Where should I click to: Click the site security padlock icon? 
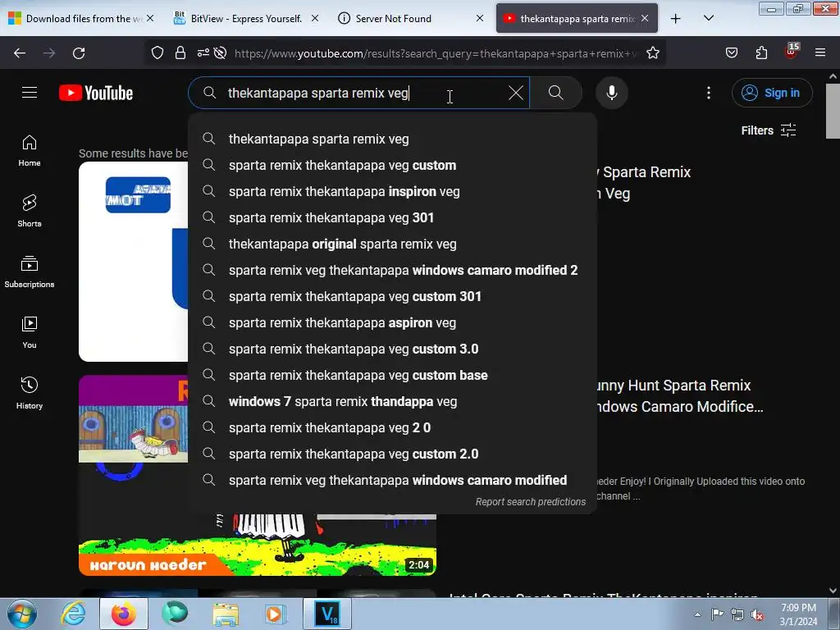pos(180,53)
